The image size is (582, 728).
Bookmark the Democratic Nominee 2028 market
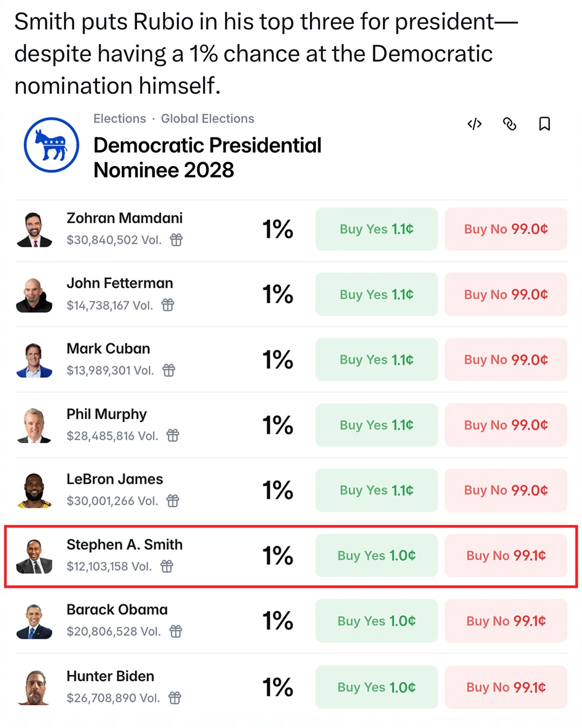[x=544, y=125]
